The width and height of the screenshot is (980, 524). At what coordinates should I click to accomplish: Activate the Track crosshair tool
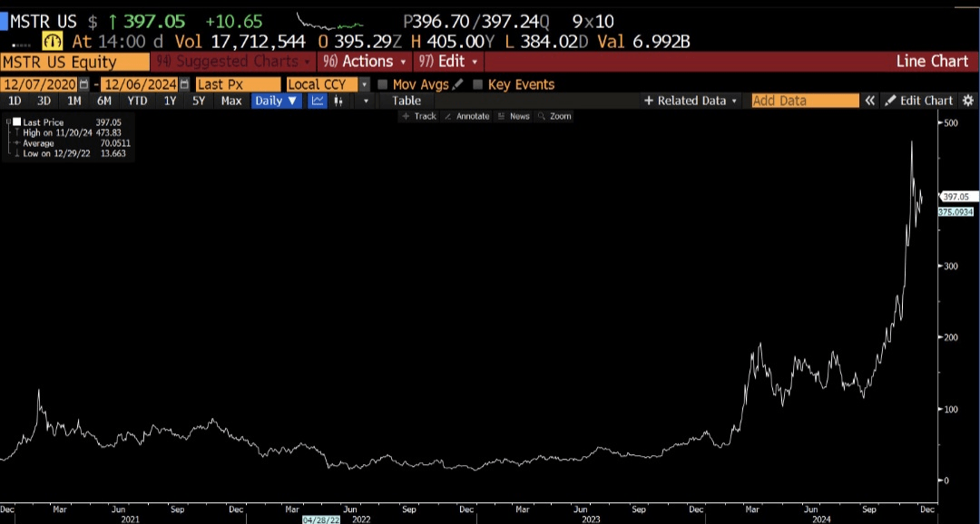418,116
